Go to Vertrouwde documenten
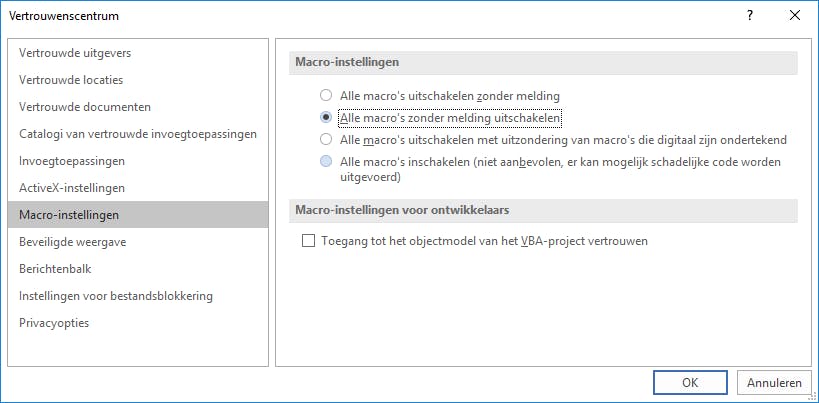The width and height of the screenshot is (819, 403). [85, 107]
